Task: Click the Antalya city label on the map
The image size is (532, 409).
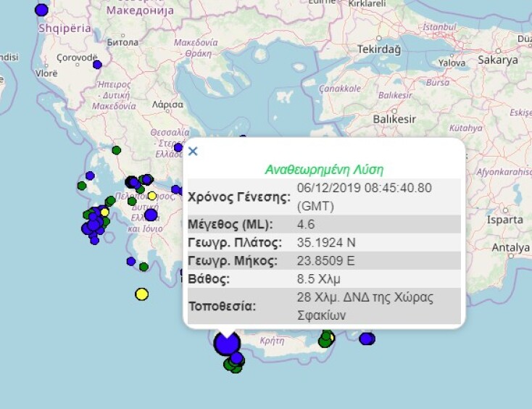Action: coord(510,247)
